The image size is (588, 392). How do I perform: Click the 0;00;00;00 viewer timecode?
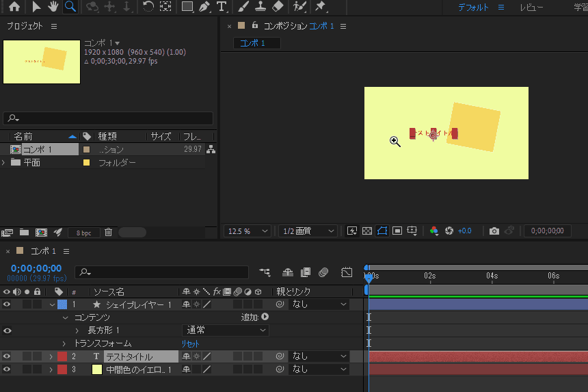tap(548, 231)
